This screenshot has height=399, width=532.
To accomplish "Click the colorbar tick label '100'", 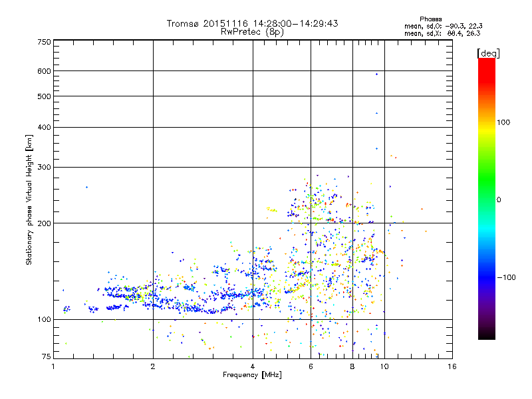I will (503, 122).
